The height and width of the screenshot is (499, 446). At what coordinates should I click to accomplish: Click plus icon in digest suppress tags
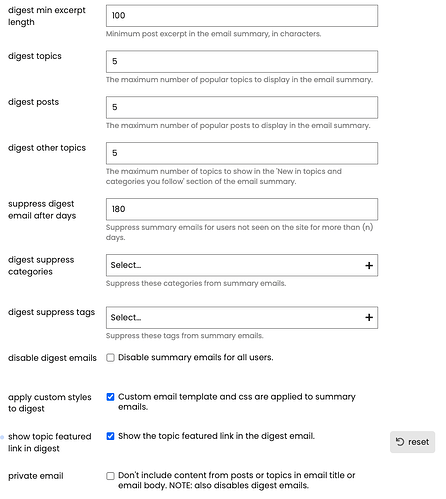tap(369, 317)
